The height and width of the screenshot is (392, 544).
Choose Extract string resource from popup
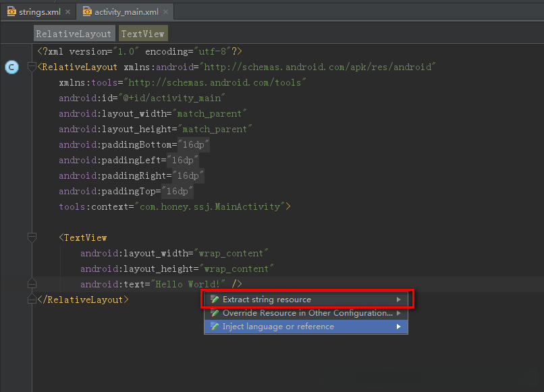click(267, 300)
